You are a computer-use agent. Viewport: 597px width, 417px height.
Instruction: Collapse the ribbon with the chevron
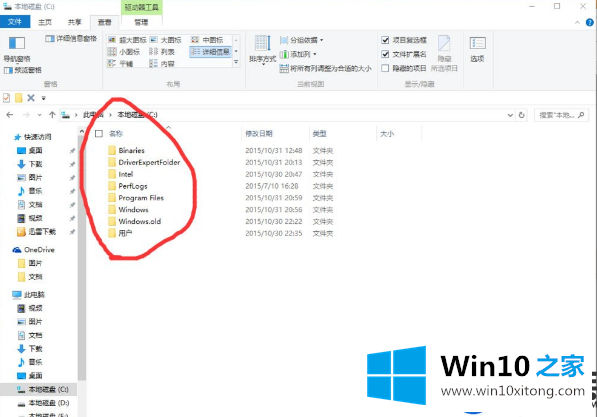point(577,22)
